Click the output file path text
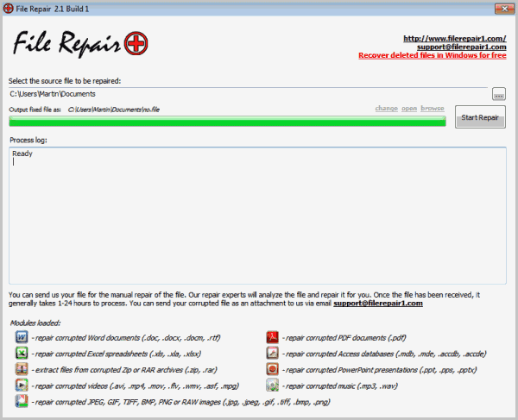This screenshot has width=518, height=420. (x=114, y=110)
